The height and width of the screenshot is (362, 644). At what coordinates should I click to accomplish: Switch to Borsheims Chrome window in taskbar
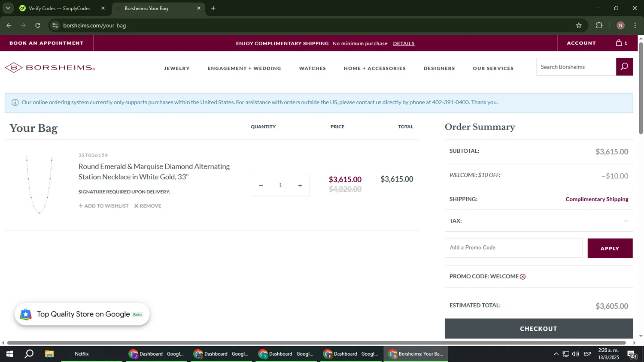coord(416,354)
